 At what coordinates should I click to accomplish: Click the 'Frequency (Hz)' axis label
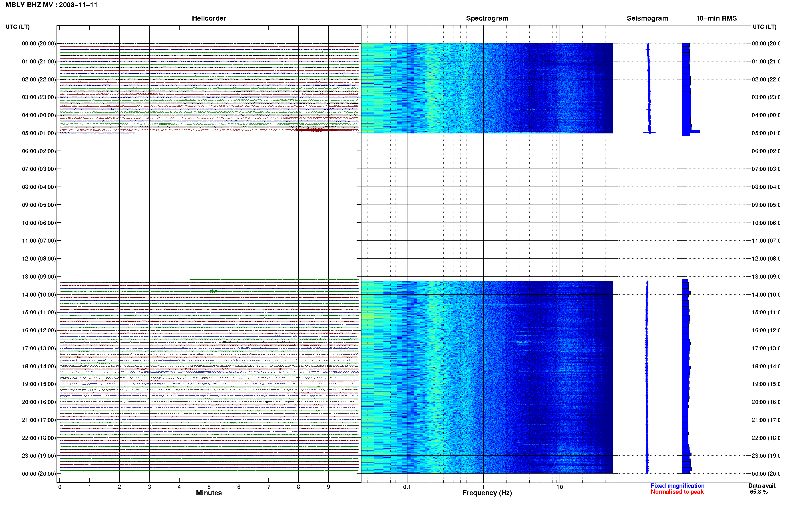[487, 493]
